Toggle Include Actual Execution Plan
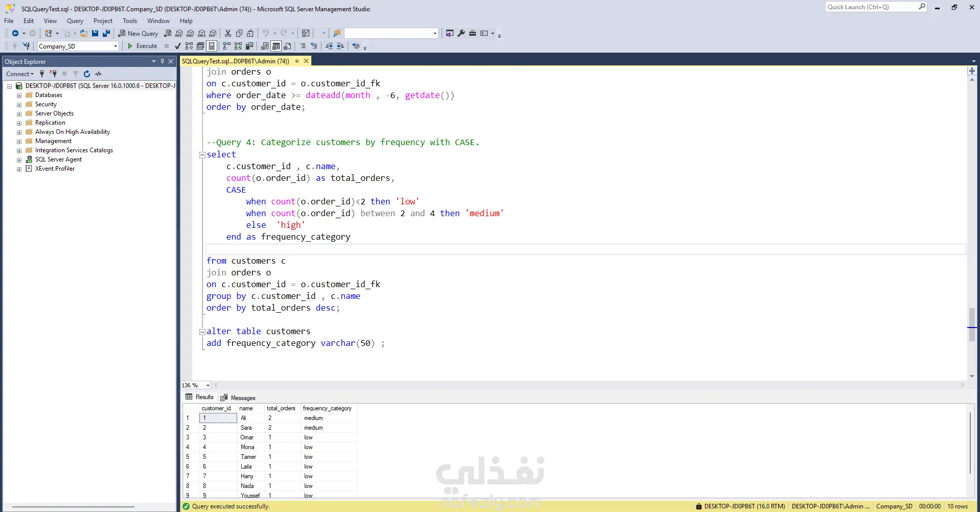Viewport: 980px width, 512px height. click(227, 46)
